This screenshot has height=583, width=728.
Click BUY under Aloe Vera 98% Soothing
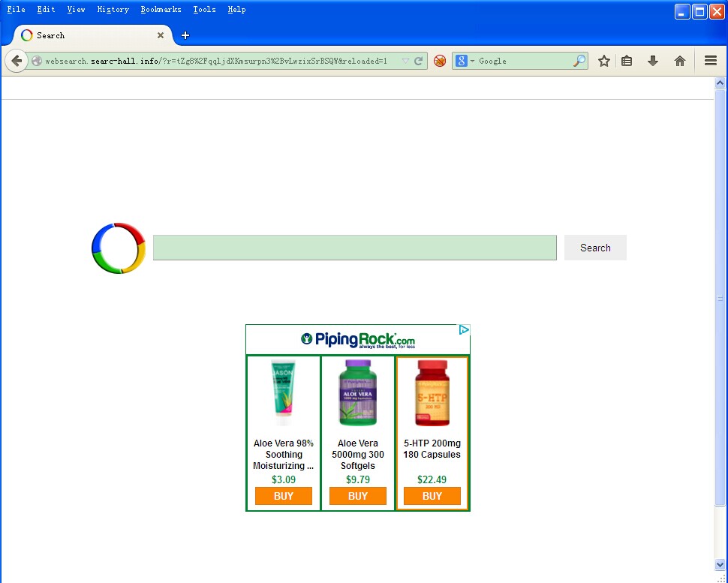(283, 496)
